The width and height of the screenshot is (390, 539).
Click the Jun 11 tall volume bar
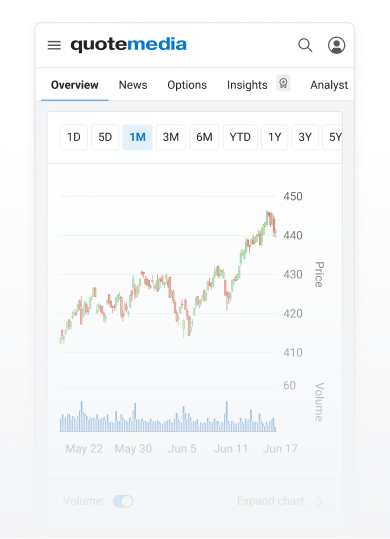[226, 416]
